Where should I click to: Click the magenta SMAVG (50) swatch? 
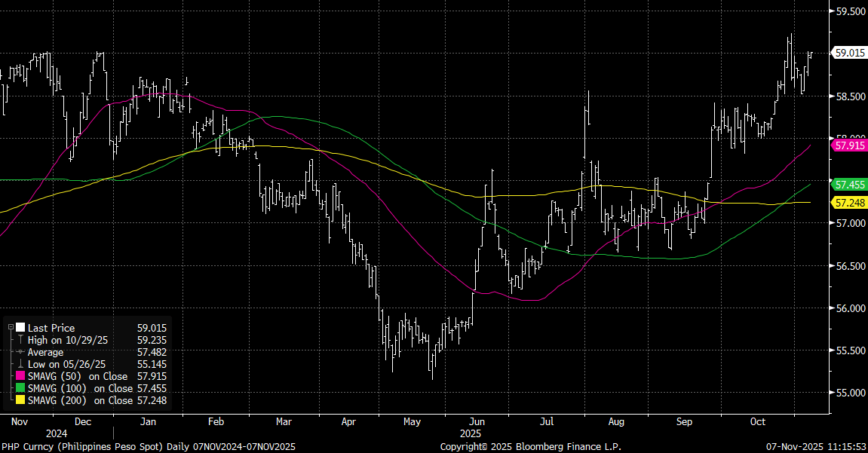point(20,376)
